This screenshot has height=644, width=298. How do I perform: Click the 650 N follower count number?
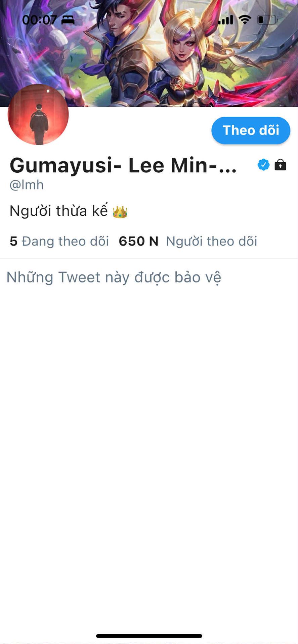click(138, 241)
